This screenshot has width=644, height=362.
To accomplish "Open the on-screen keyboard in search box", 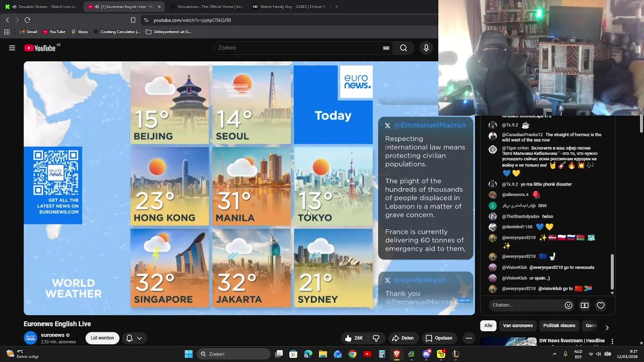I will coord(386,48).
